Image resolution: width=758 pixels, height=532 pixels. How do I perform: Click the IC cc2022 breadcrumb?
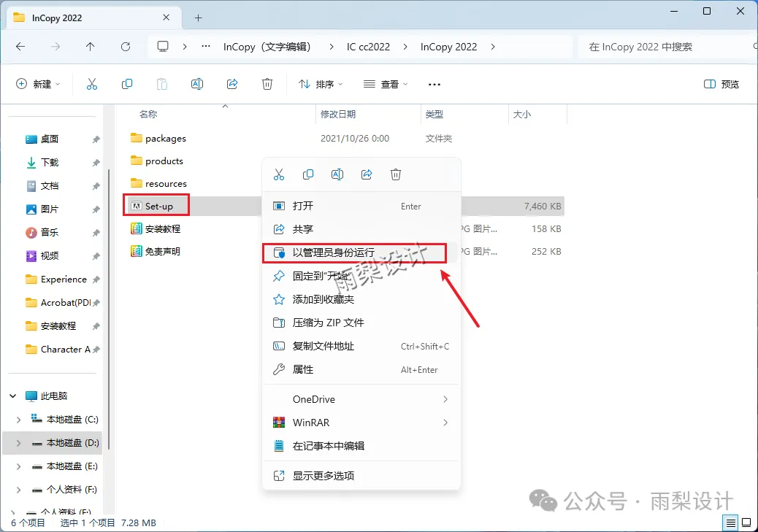(x=368, y=47)
